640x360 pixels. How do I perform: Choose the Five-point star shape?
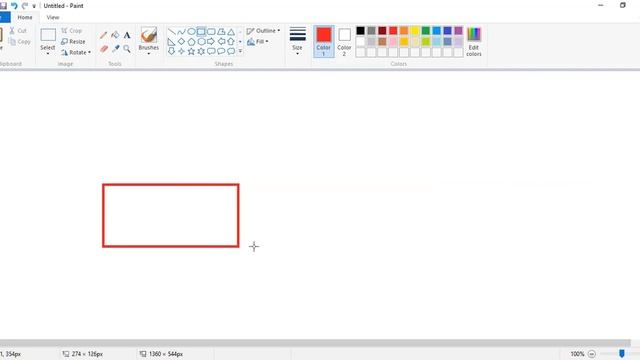[191, 51]
